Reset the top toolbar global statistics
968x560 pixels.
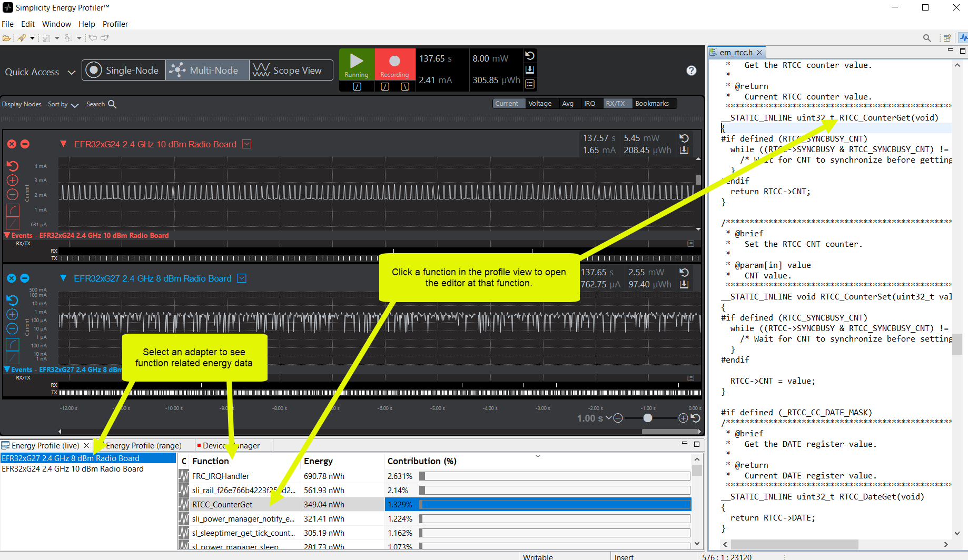point(530,56)
